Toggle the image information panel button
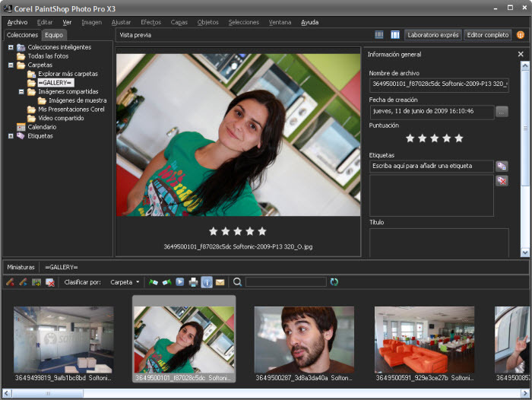This screenshot has height=400, width=532. (207, 282)
